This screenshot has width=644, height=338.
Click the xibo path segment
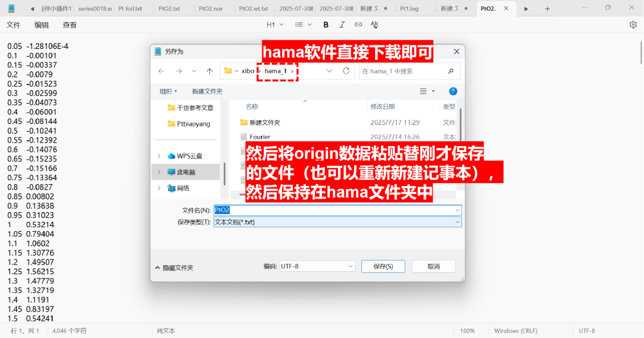pyautogui.click(x=247, y=71)
